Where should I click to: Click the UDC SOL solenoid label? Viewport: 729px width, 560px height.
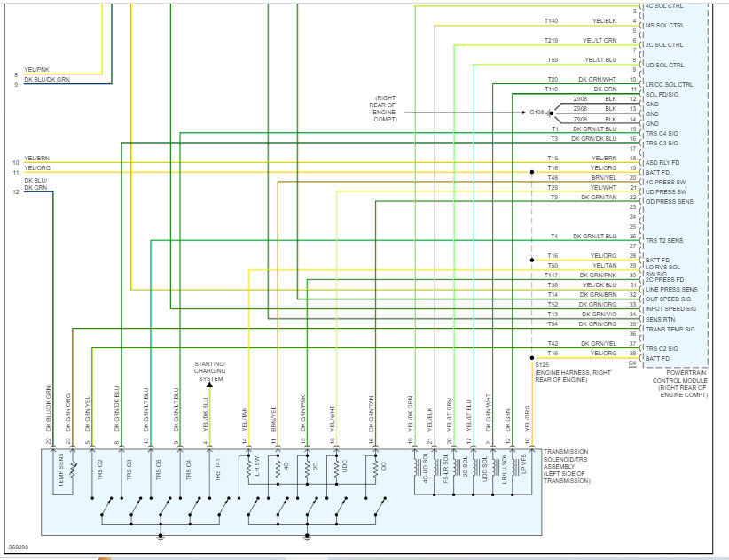pos(484,470)
